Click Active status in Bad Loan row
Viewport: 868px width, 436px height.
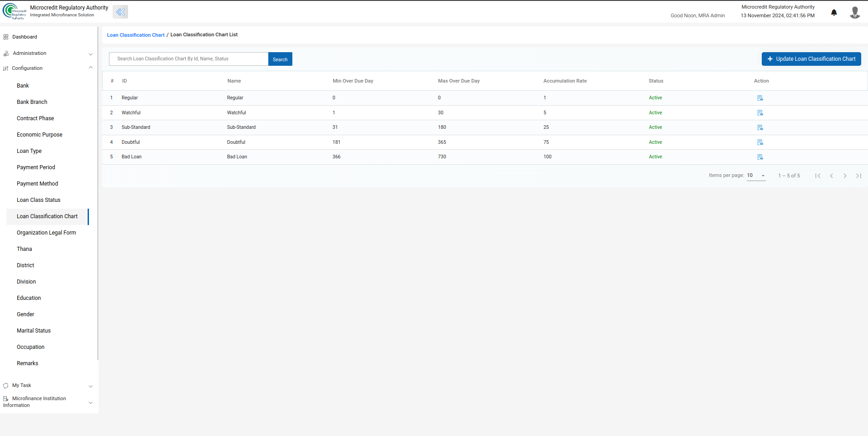coord(655,157)
